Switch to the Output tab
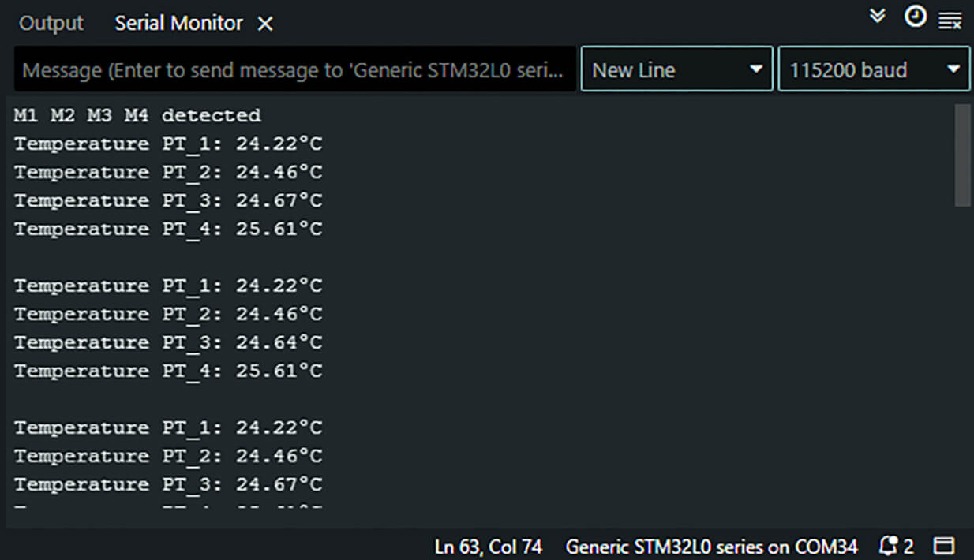 click(50, 23)
